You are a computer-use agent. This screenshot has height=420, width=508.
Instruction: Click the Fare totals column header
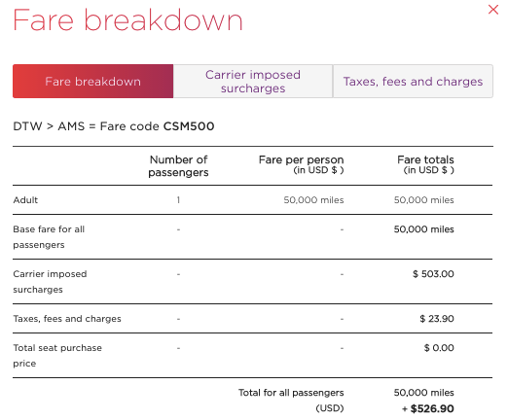click(425, 164)
